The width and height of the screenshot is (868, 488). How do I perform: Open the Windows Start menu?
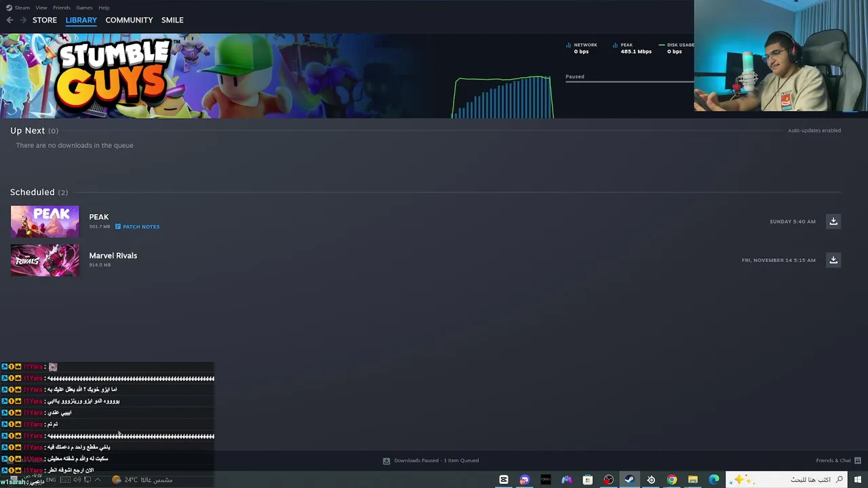click(x=858, y=480)
